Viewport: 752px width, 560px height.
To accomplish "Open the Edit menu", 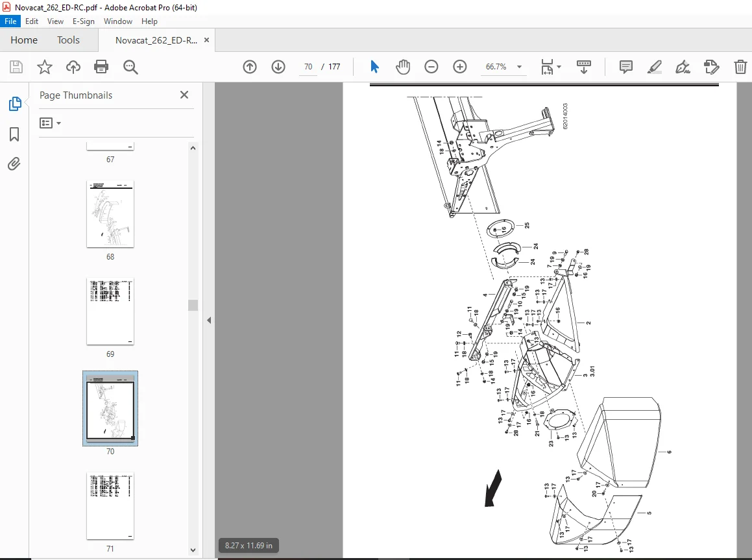I will coord(32,21).
